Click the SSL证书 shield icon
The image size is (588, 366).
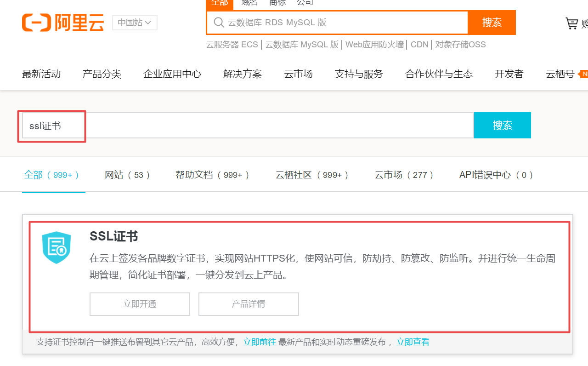click(56, 247)
